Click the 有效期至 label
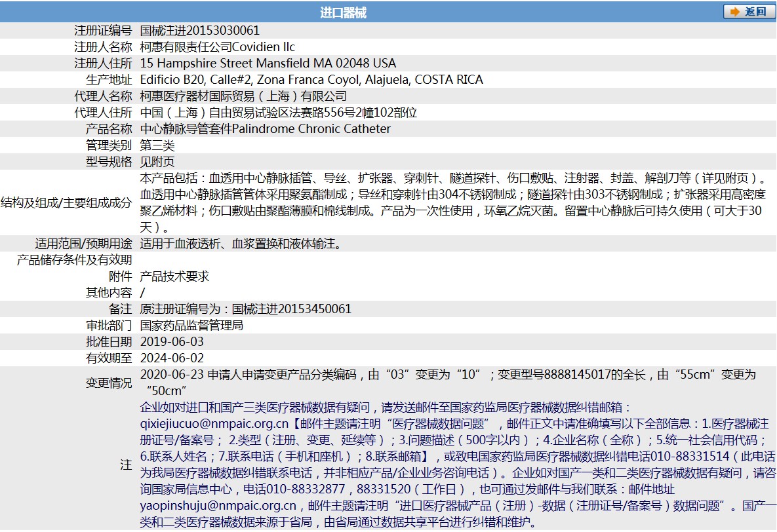This screenshot has height=532, width=777. click(x=109, y=358)
